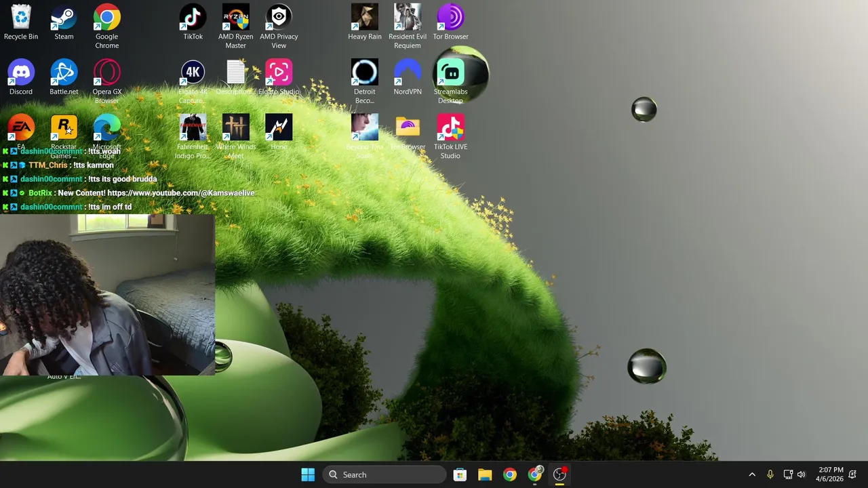Select the Resident Evil Requiem shortcut
The image size is (868, 488).
pyautogui.click(x=408, y=27)
